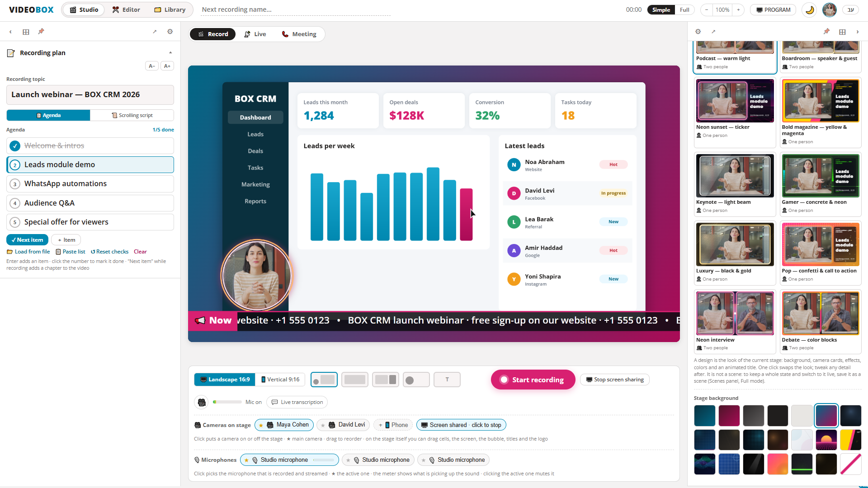This screenshot has height=488, width=868.
Task: Switch to Full view mode
Action: pos(684,9)
